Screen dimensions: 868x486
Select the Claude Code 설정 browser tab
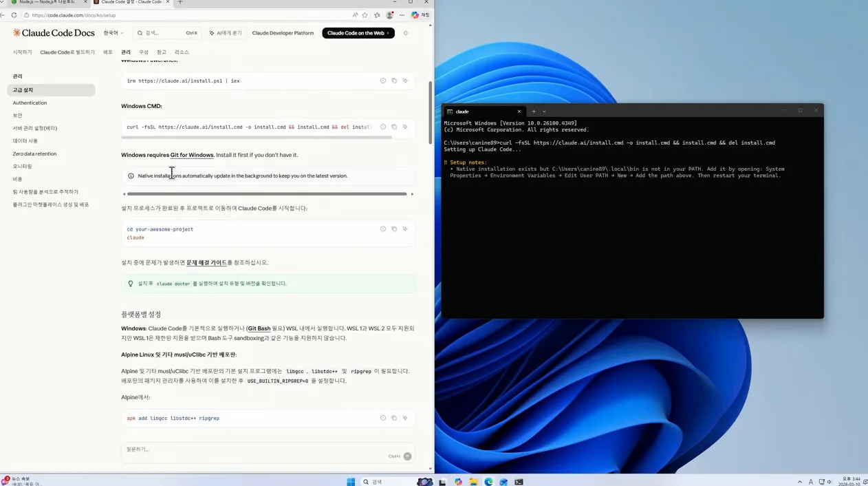[x=131, y=2]
